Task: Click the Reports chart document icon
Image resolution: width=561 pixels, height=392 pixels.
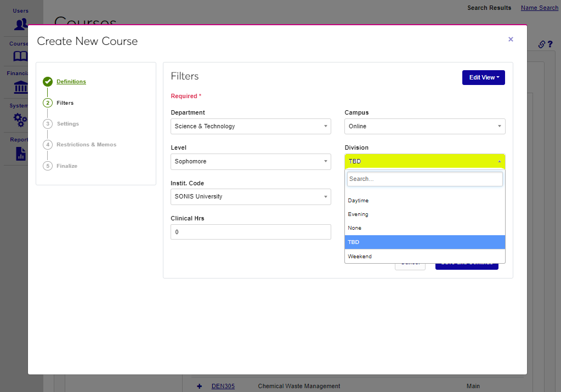Action: click(20, 154)
